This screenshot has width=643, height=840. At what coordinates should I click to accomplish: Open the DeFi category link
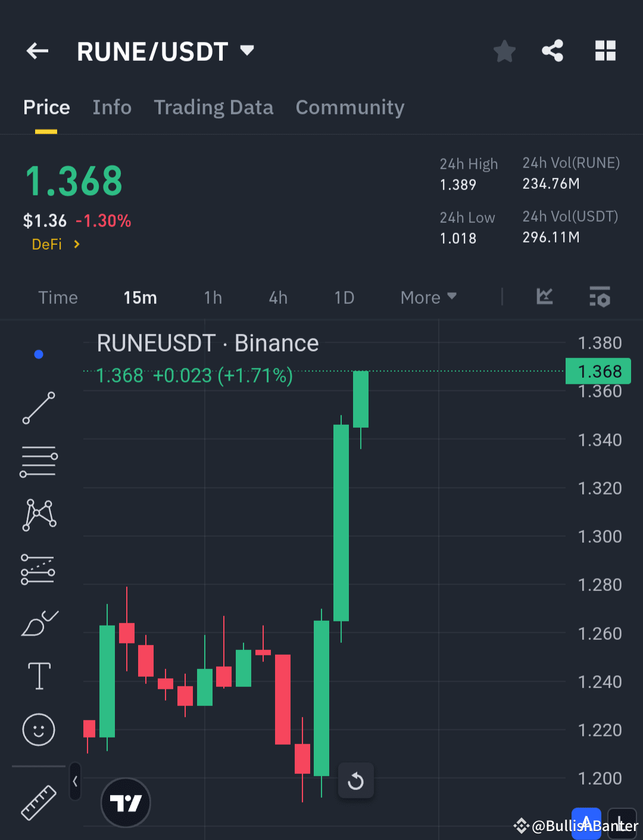55,244
